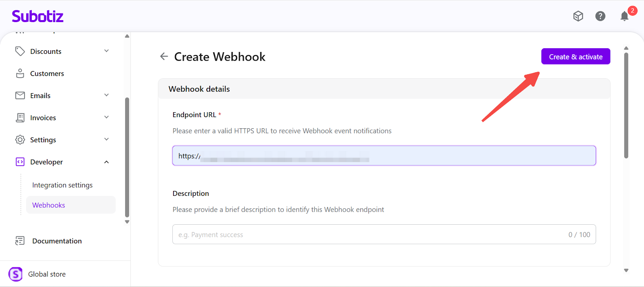This screenshot has width=644, height=287.
Task: Open the help question mark icon
Action: (x=600, y=16)
